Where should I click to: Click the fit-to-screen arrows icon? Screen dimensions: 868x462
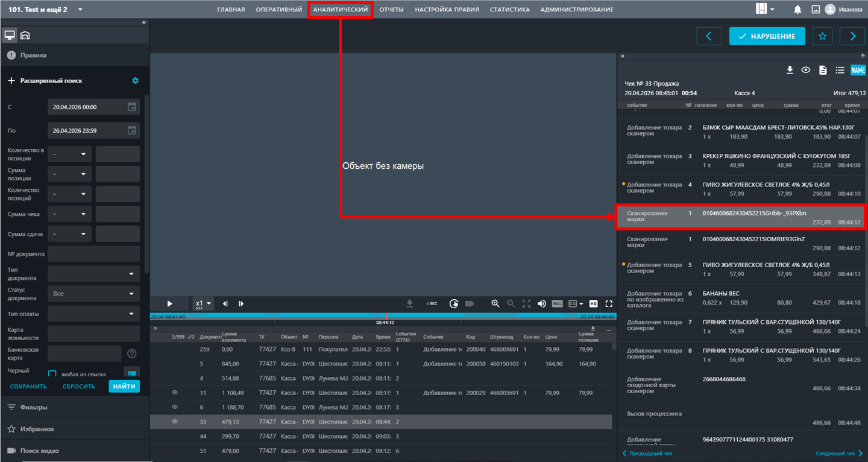coord(526,303)
